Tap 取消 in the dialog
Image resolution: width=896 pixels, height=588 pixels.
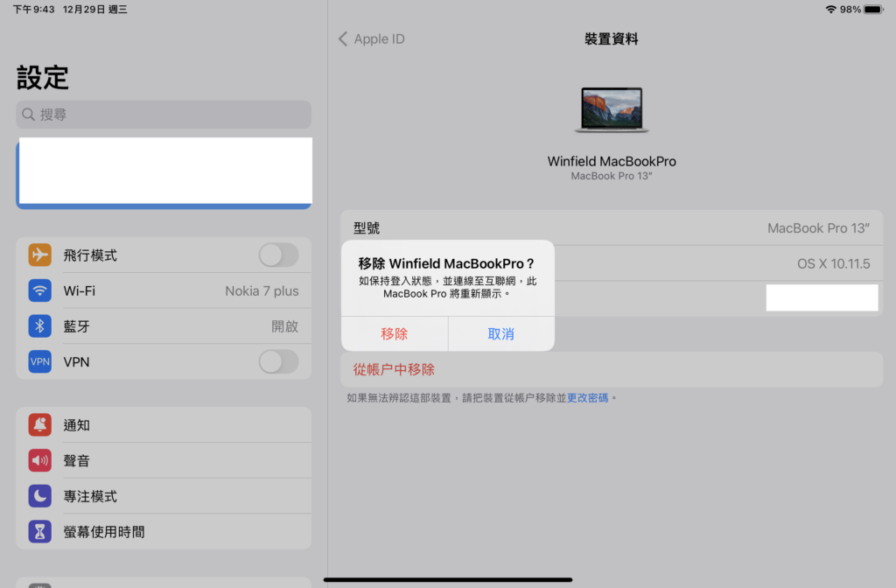coord(501,333)
